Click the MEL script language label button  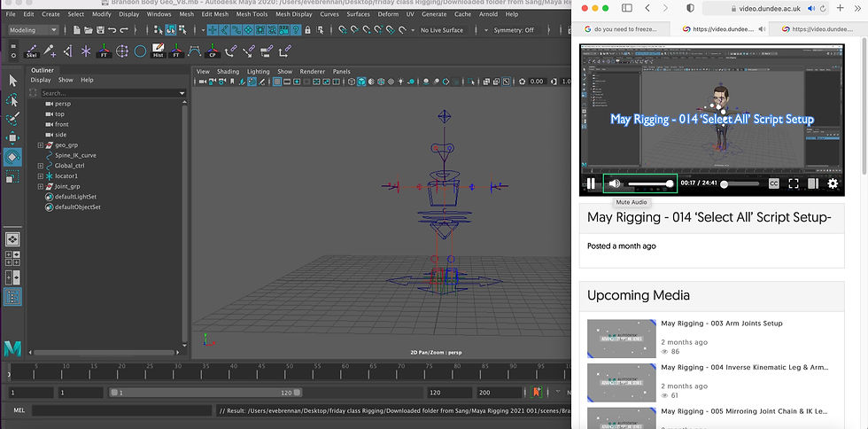coord(19,410)
